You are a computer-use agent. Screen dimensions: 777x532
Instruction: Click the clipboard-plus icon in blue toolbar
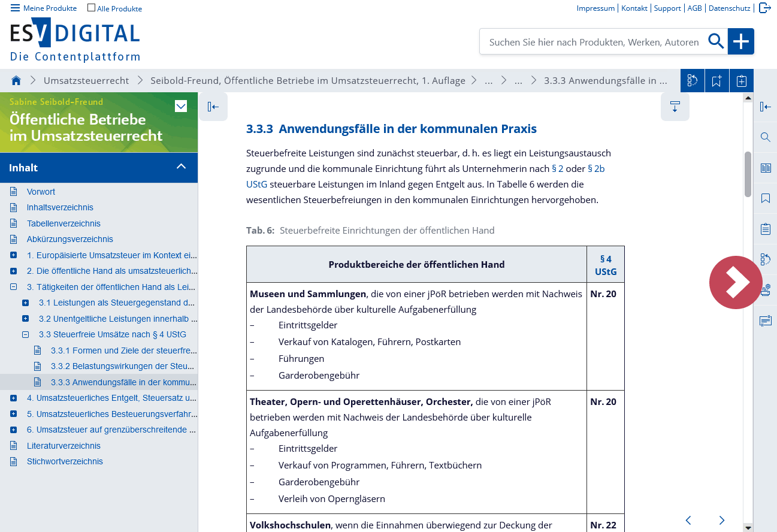(742, 81)
